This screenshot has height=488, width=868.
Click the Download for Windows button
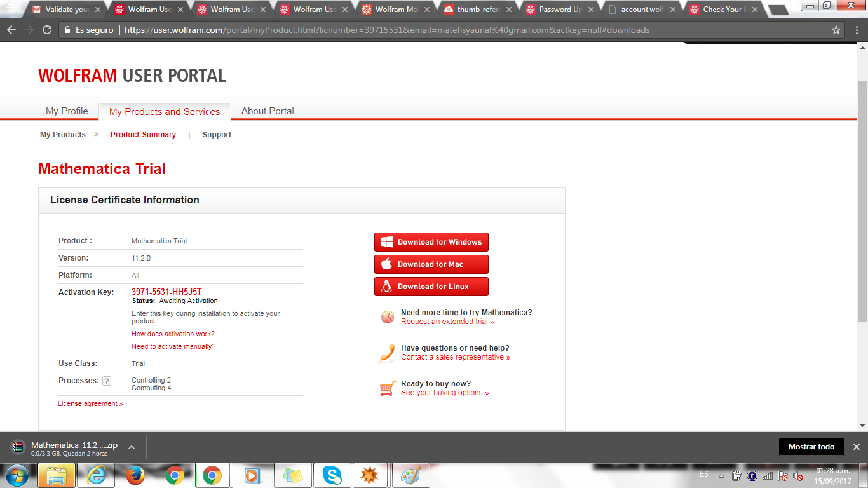(x=431, y=242)
